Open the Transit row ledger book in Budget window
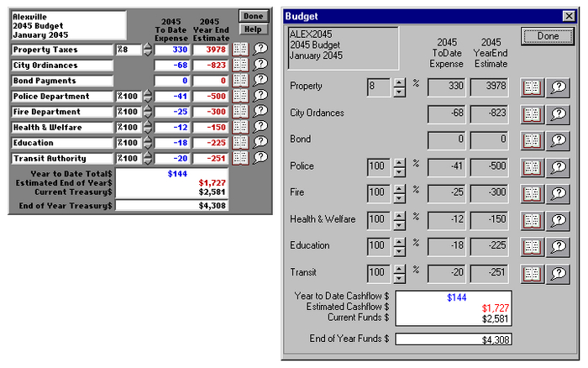588x368 pixels. (532, 274)
